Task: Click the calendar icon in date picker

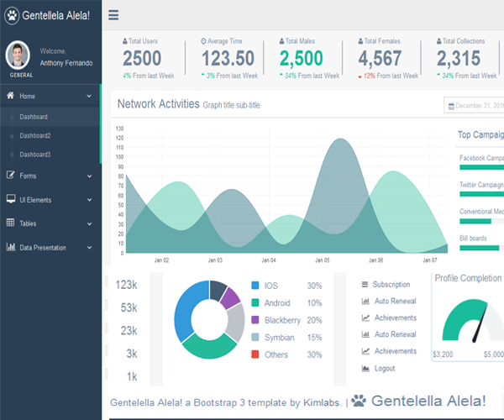Action: (451, 106)
